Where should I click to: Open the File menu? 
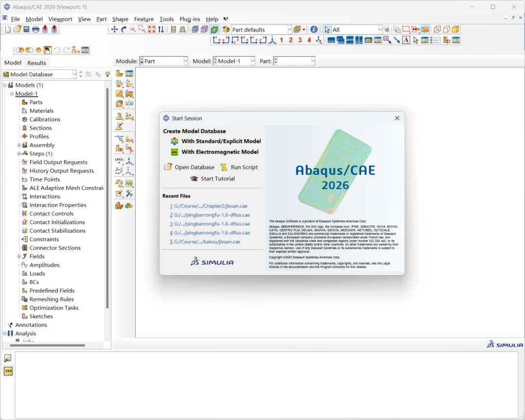pyautogui.click(x=16, y=19)
